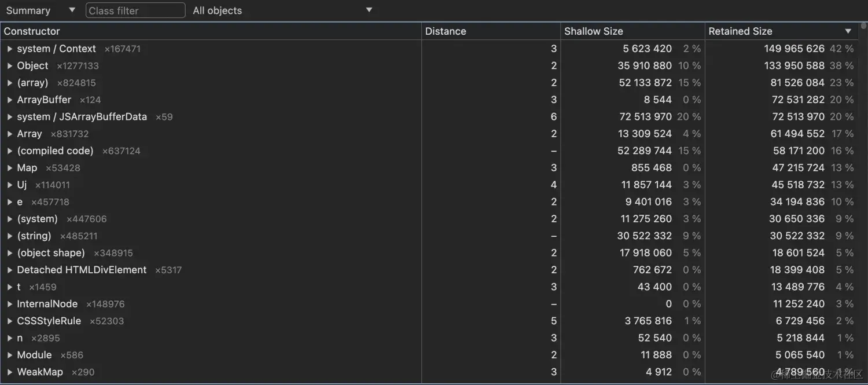Image resolution: width=868 pixels, height=385 pixels.
Task: Expand the Object ×1277133 row
Action: (x=10, y=66)
